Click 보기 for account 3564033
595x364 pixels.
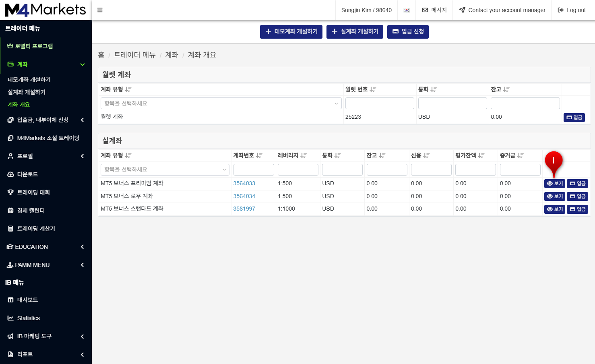pos(555,184)
